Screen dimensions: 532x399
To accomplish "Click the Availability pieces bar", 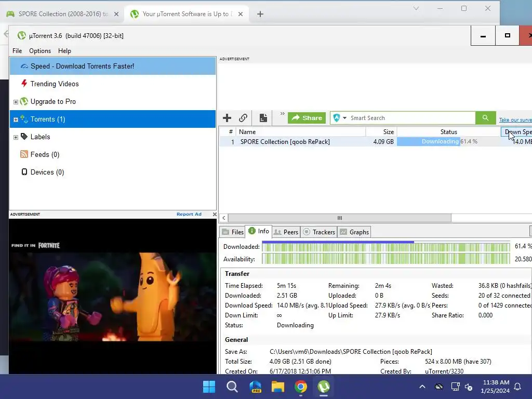I will [x=386, y=259].
